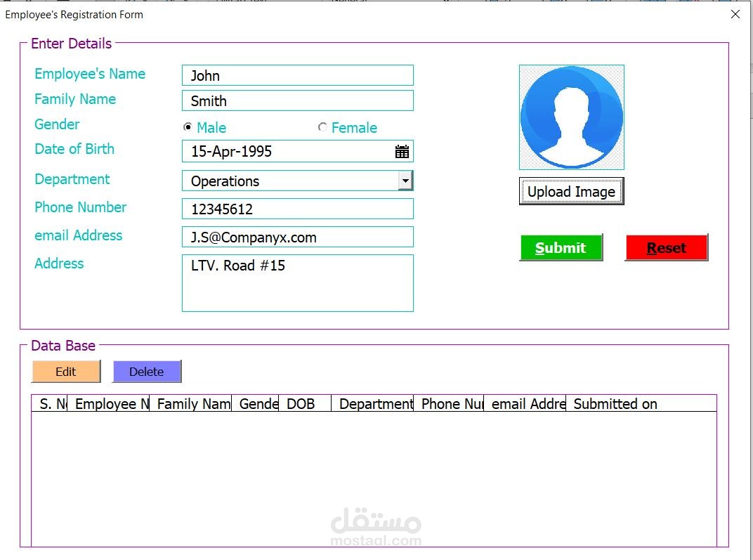Click the Phone Number column header
The height and width of the screenshot is (560, 753).
[x=449, y=404]
